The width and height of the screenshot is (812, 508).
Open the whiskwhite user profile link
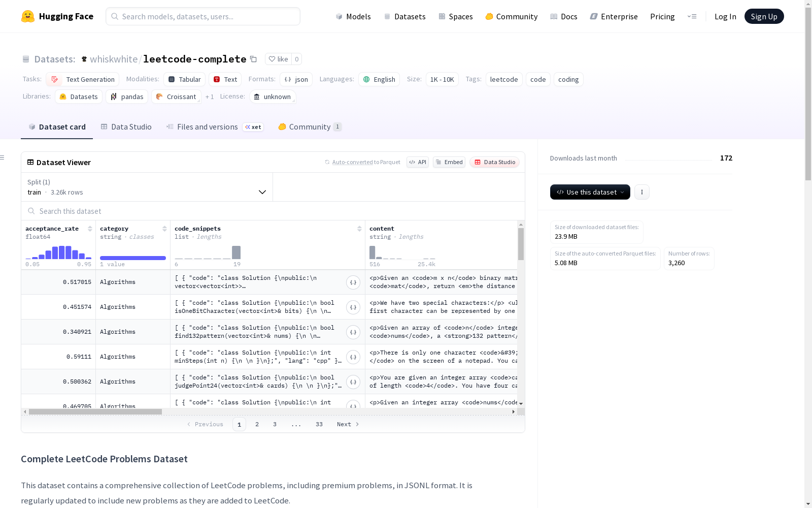(114, 59)
